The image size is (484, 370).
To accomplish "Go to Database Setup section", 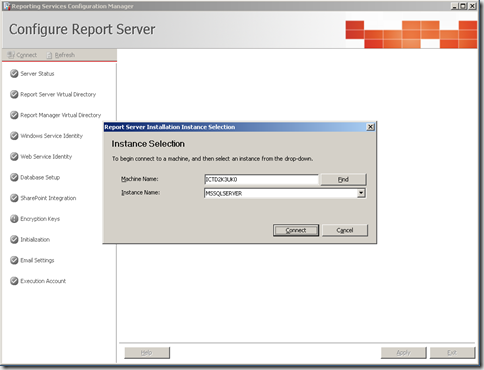I will (40, 177).
